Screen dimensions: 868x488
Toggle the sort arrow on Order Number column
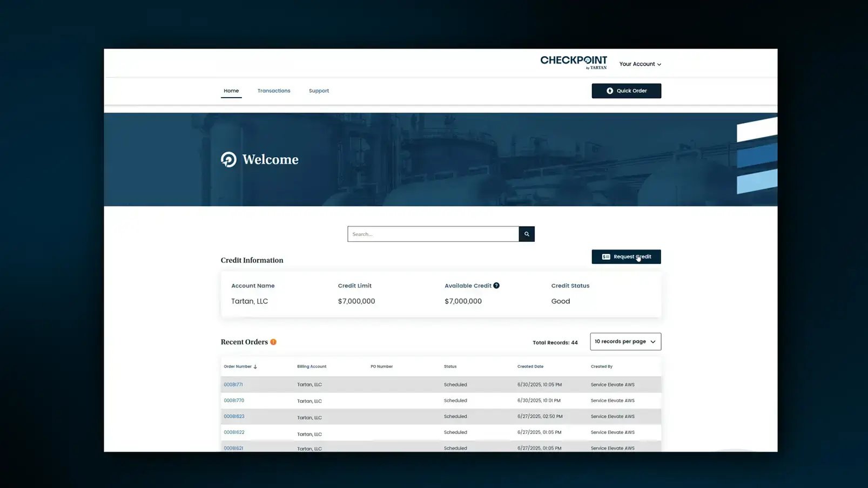click(x=254, y=367)
